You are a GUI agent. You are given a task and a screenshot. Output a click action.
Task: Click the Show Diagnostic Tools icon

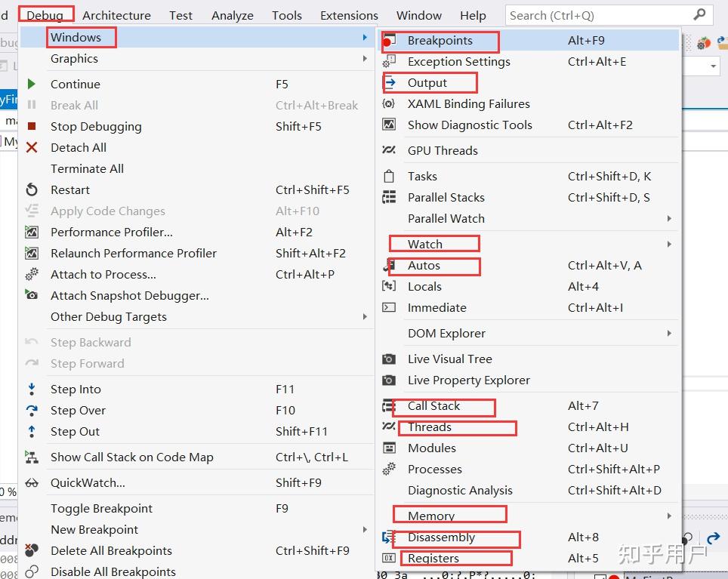[x=389, y=125]
